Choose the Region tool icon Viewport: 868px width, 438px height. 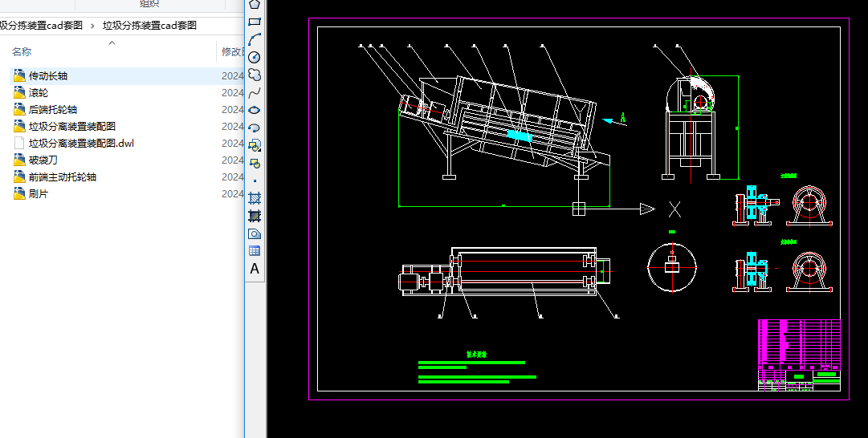(x=255, y=233)
